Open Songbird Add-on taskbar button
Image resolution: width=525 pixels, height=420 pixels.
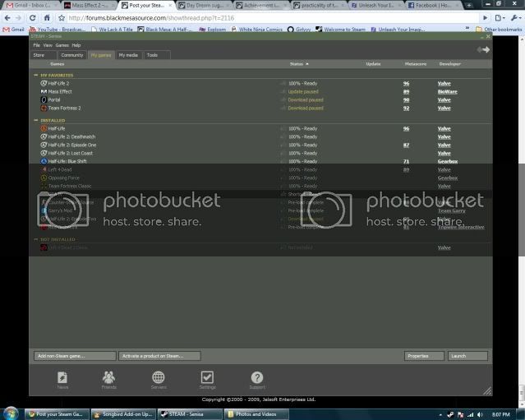point(123,414)
